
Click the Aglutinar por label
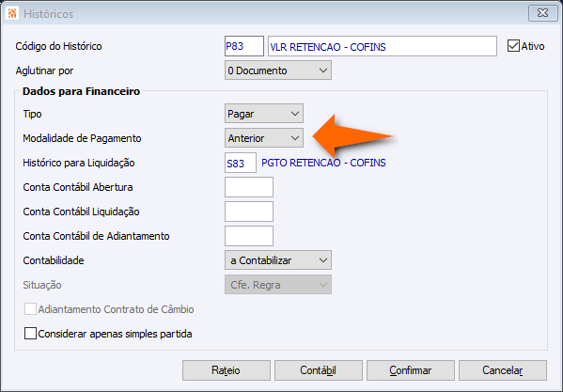click(44, 71)
